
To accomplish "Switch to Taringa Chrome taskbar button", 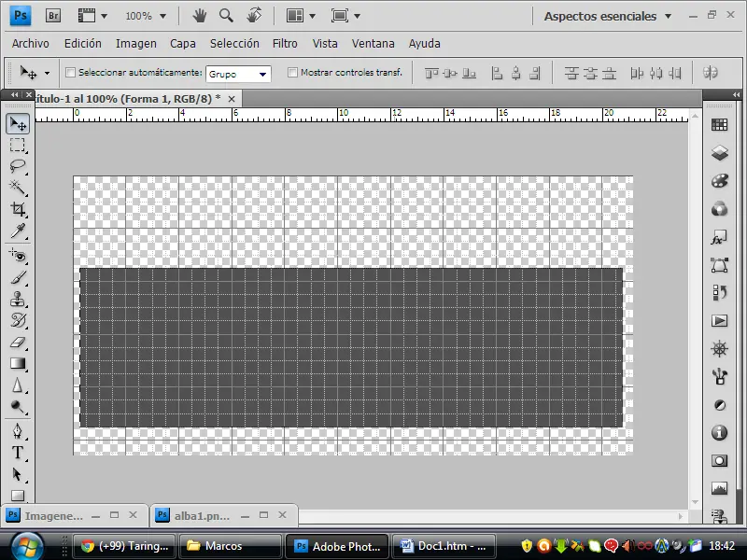I will click(124, 546).
